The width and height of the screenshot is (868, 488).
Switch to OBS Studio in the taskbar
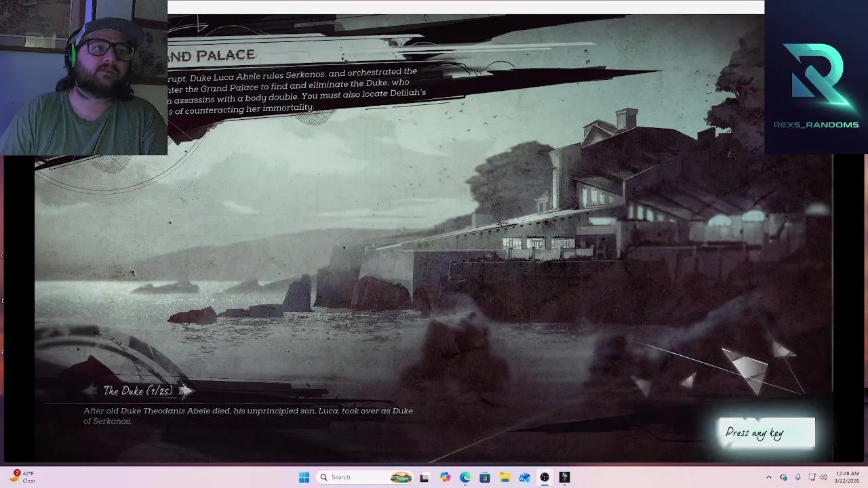(x=545, y=477)
